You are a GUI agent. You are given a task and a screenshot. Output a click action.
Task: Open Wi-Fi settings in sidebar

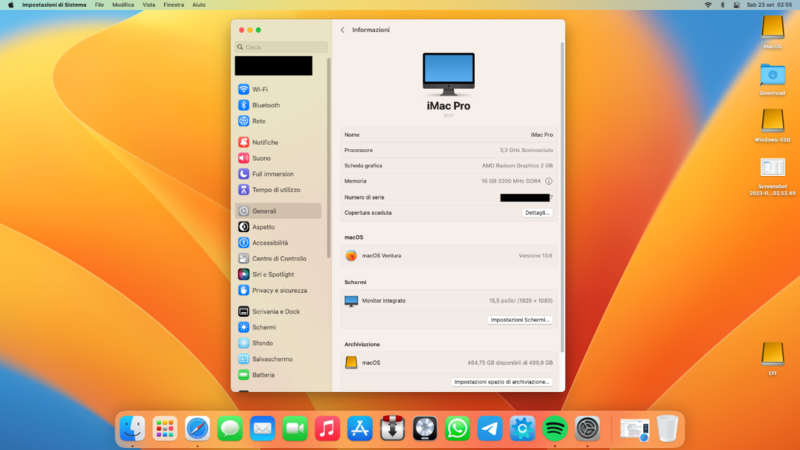point(278,89)
